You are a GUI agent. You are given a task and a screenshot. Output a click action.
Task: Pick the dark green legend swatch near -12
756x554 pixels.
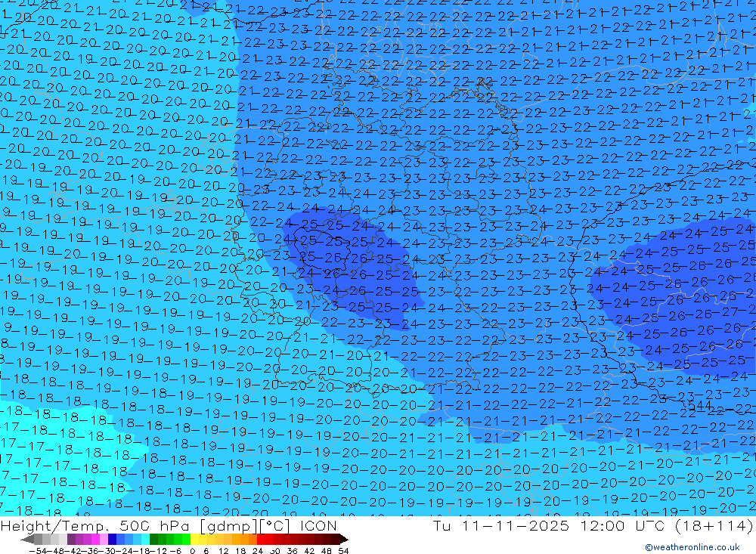point(153,540)
